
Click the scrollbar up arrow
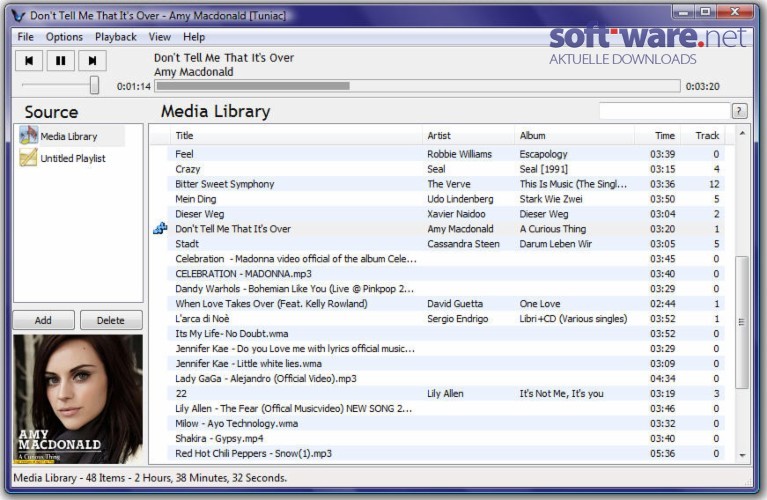(742, 134)
